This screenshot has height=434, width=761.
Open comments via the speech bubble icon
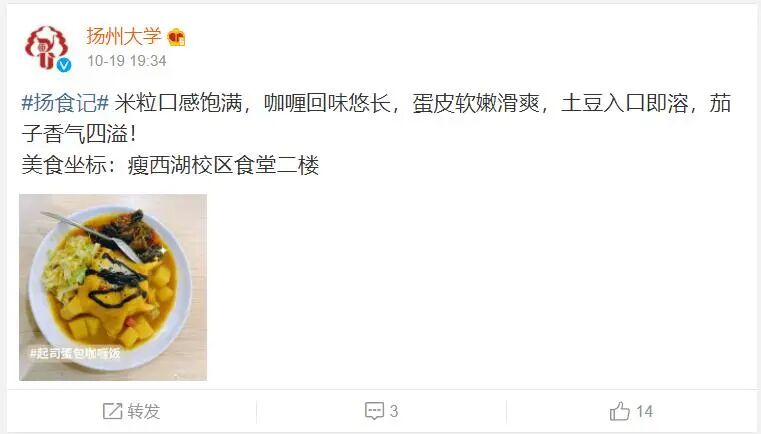[x=374, y=411]
